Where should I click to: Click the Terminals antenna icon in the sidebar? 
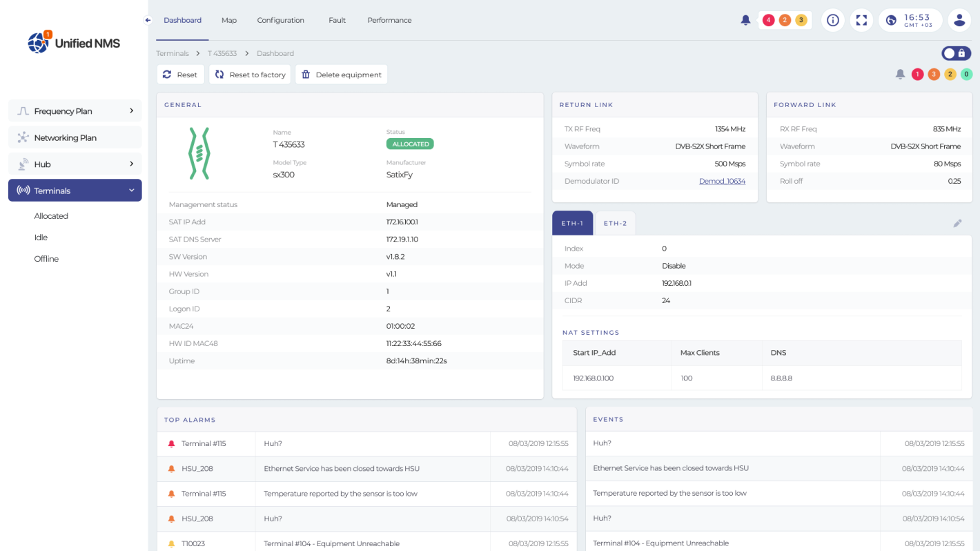21,190
